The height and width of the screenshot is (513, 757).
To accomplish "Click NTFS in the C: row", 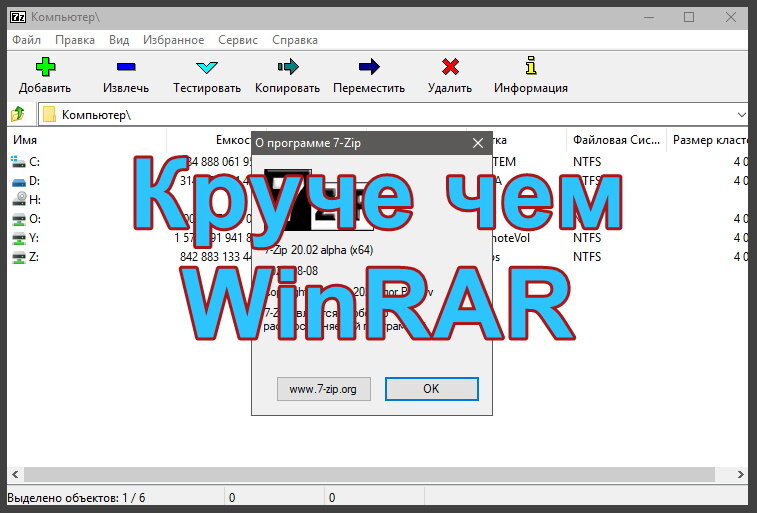I will [587, 162].
